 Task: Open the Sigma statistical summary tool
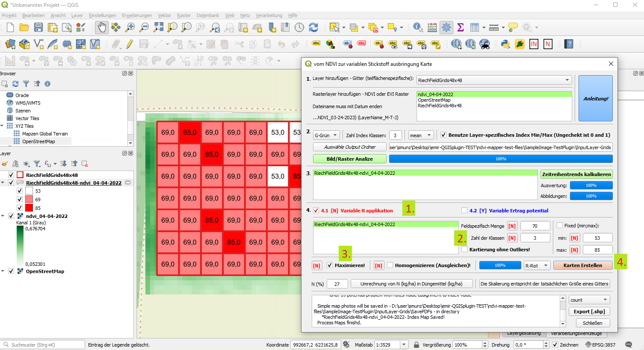pos(461,28)
